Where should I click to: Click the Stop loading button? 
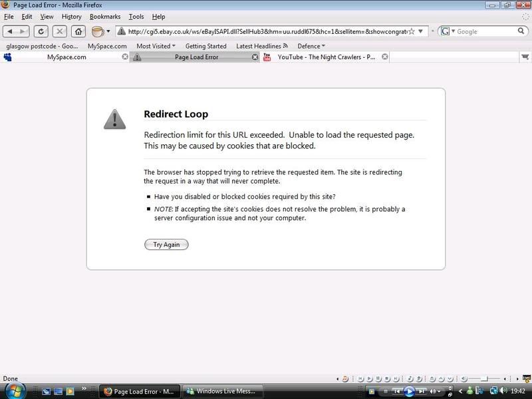60,31
